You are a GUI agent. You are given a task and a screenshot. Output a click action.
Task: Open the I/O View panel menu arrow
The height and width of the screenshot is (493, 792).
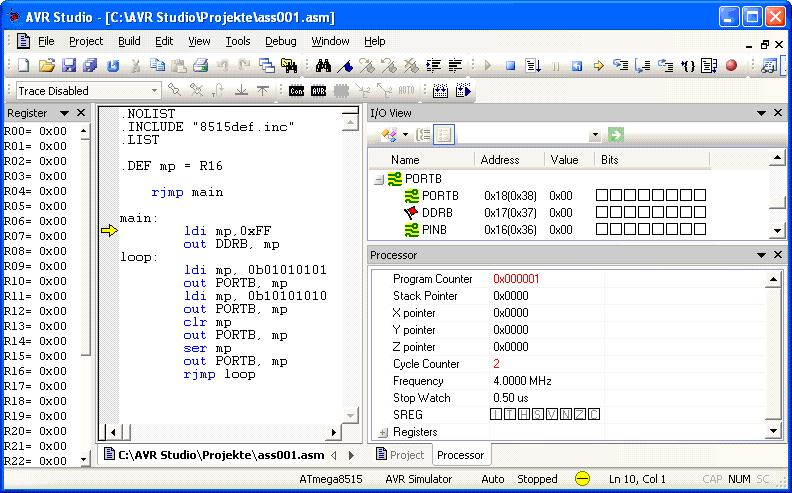pos(762,113)
